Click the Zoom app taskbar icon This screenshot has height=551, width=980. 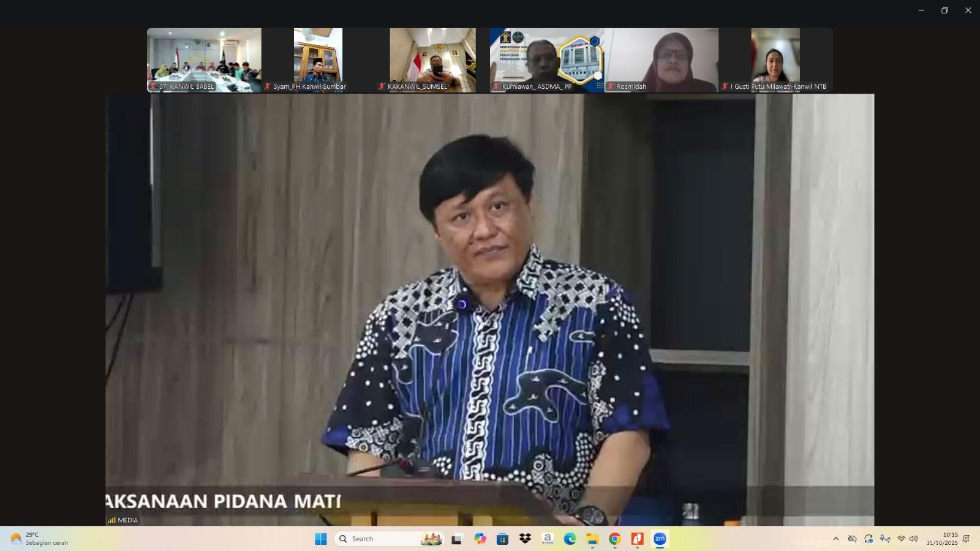660,539
